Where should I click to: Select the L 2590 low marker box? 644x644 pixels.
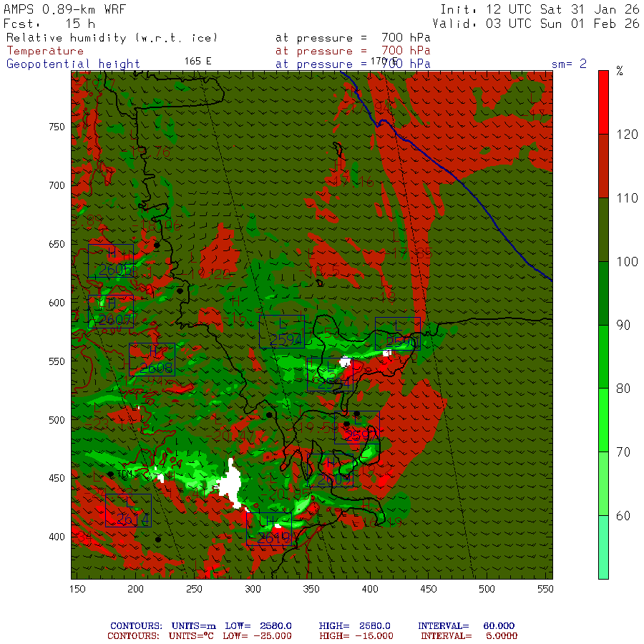coord(397,334)
